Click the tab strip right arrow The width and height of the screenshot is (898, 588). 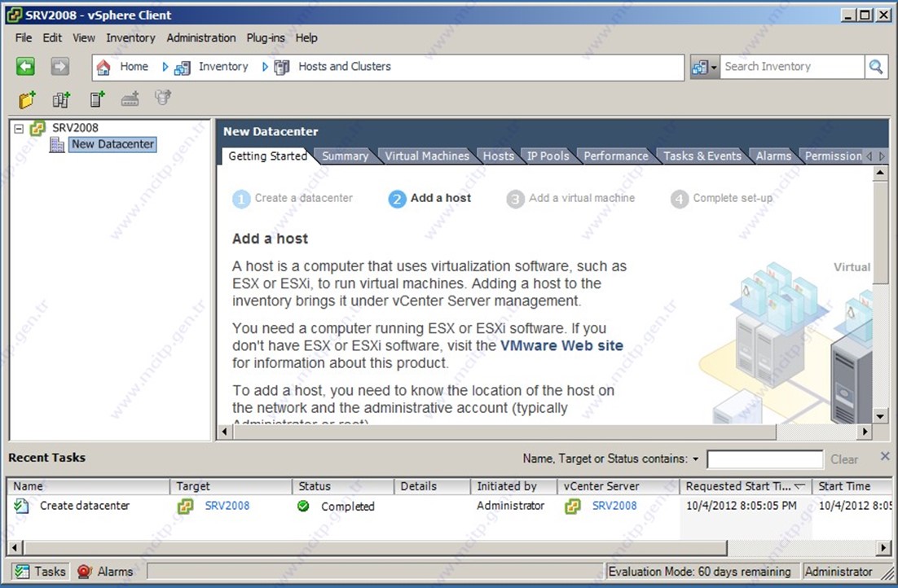882,156
